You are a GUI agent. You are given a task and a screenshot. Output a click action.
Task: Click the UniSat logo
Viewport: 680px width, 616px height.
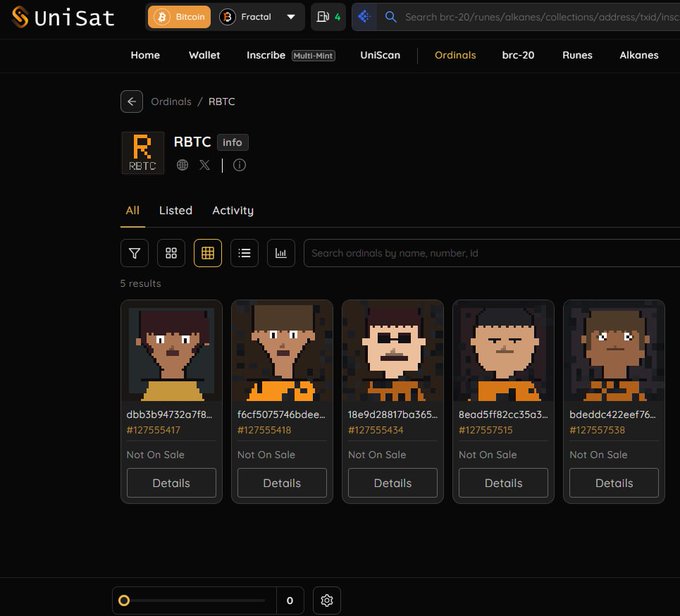click(63, 17)
